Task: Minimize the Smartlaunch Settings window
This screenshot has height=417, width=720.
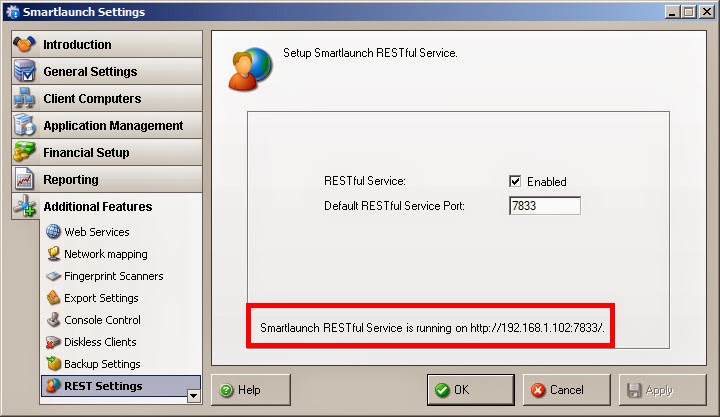Action: point(672,12)
